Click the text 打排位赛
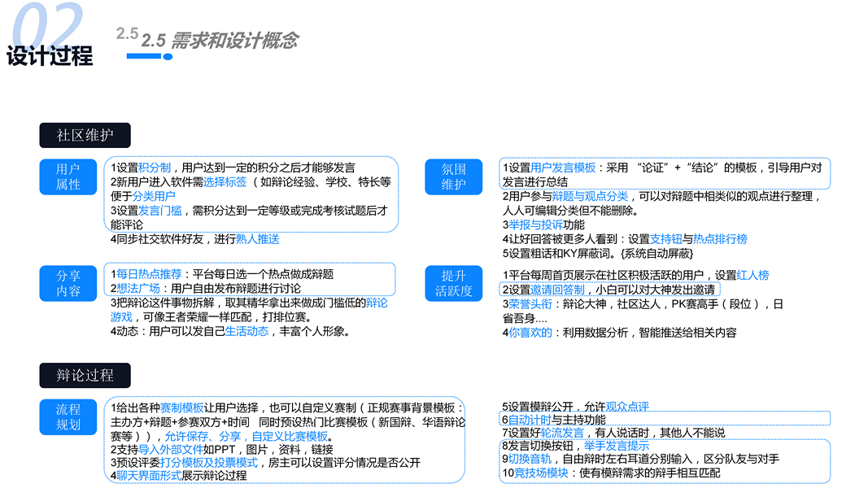 tap(284, 317)
